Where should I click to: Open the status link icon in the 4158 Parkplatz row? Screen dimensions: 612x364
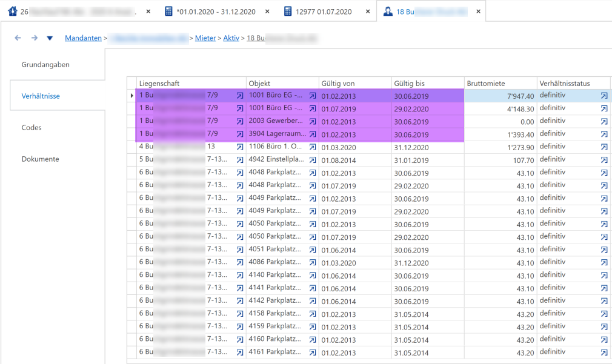(x=604, y=314)
